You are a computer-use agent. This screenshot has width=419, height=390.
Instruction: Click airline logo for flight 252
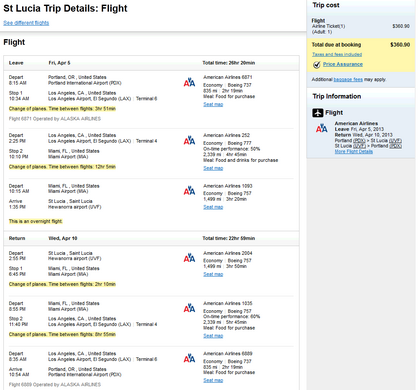point(189,140)
